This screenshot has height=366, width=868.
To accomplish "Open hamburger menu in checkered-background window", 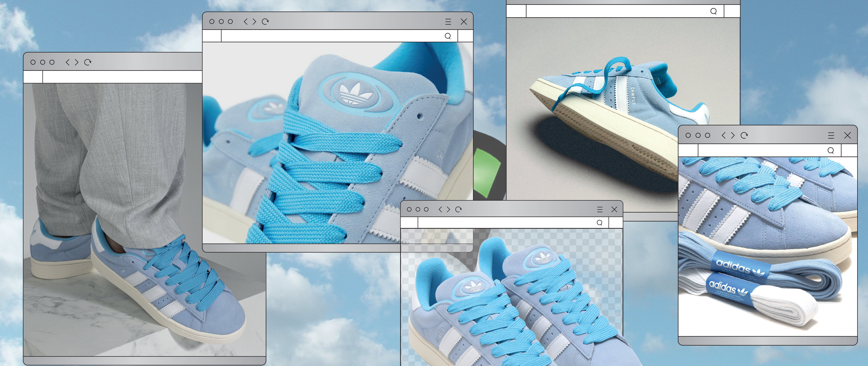I will (600, 209).
